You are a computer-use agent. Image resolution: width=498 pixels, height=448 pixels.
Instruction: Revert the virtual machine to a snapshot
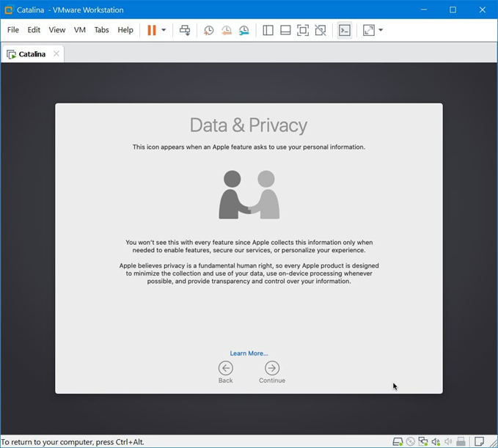[227, 30]
